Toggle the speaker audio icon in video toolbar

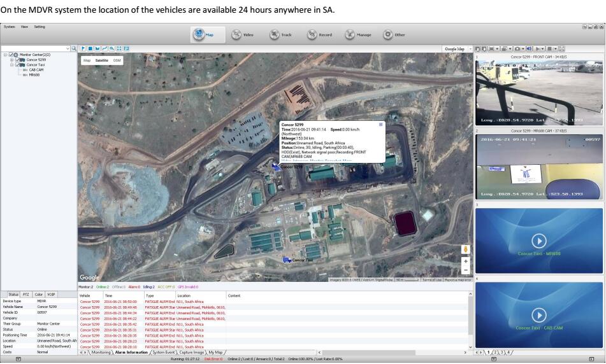(529, 48)
